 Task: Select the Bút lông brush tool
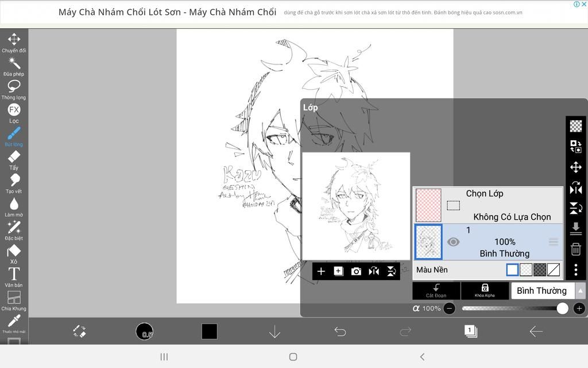[x=14, y=136]
